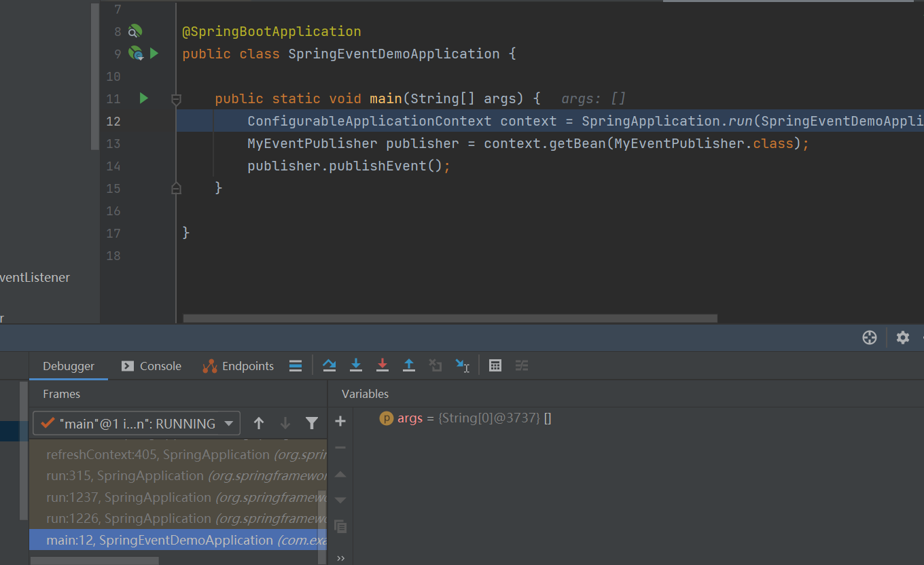Image resolution: width=924 pixels, height=565 pixels.
Task: Select frame main:12, SpringEventDemoApplication
Action: click(178, 540)
